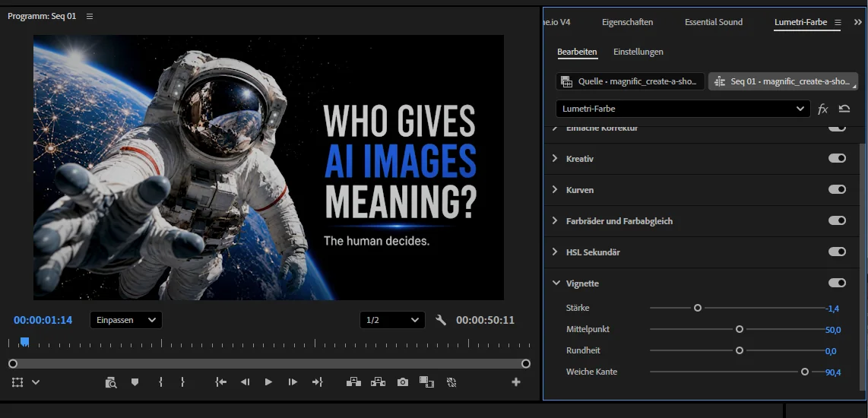This screenshot has width=868, height=418.
Task: Click the Stärke slider handle
Action: point(698,308)
